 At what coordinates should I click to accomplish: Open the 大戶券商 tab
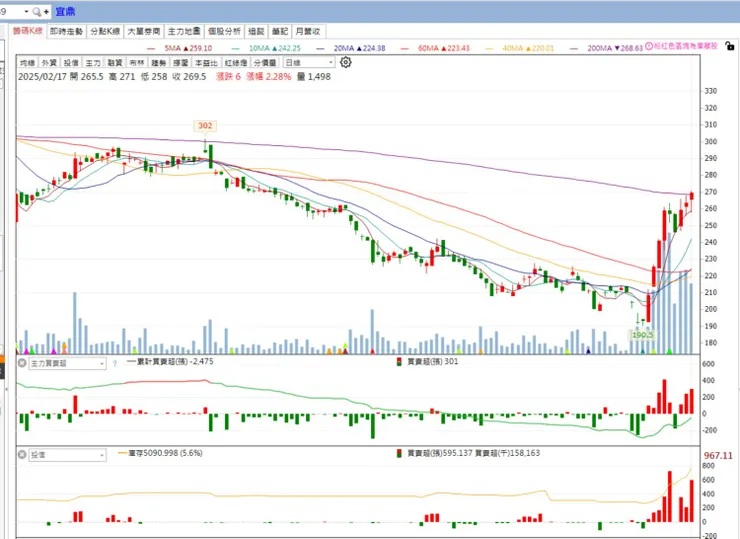(x=144, y=32)
